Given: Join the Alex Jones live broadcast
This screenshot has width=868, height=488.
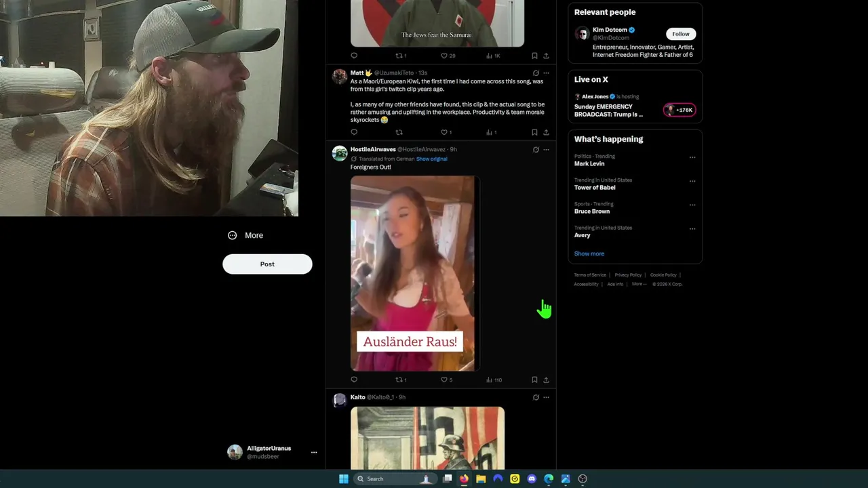Looking at the screenshot, I should [x=635, y=106].
